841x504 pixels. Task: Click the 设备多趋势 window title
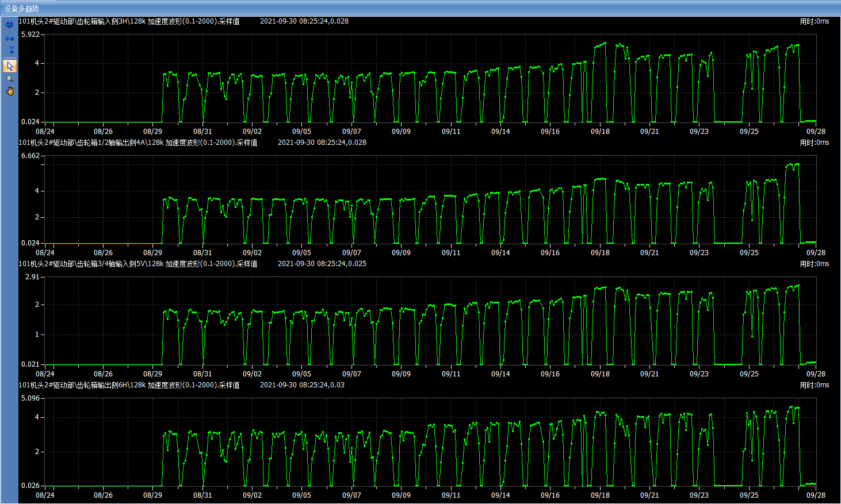[22, 9]
